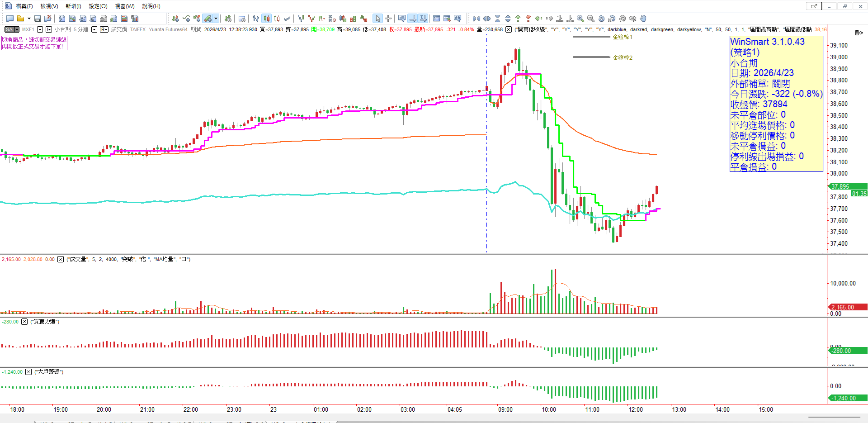The height and width of the screenshot is (423, 868).
Task: Select the hand pan tool icon
Action: (643, 19)
